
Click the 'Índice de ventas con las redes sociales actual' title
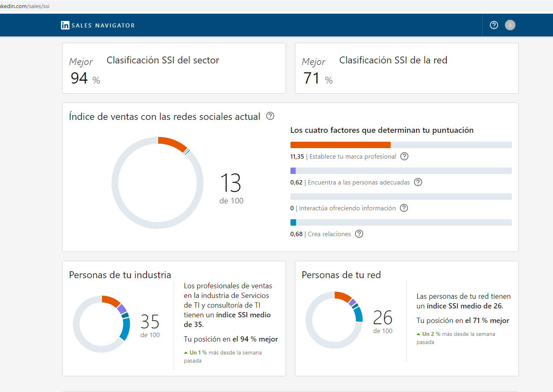point(164,117)
